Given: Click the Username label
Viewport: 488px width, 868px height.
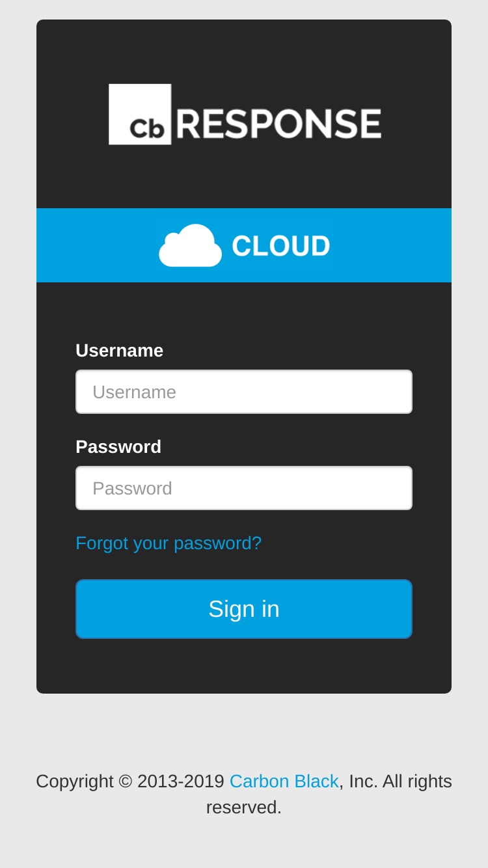Looking at the screenshot, I should 119,350.
